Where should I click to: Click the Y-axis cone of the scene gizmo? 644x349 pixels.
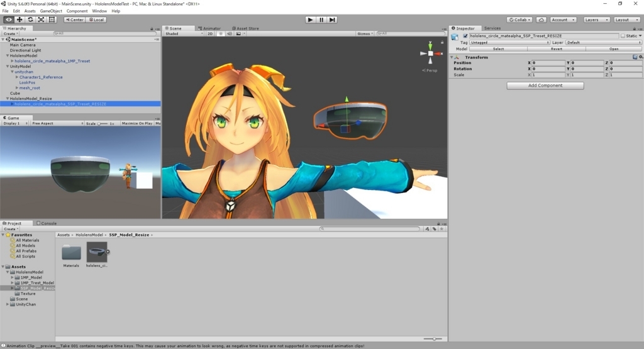click(x=430, y=45)
